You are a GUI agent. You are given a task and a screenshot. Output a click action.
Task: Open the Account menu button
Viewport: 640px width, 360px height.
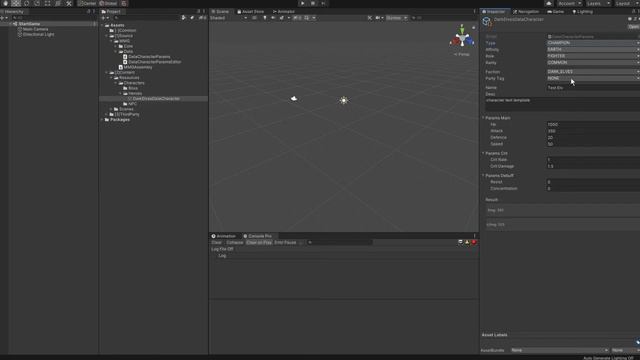569,3
